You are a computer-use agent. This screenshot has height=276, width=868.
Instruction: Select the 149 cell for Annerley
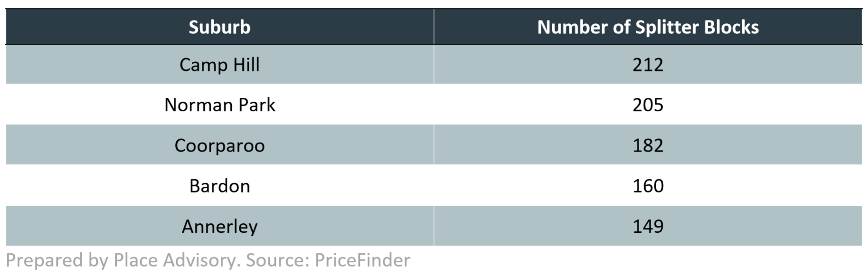coord(648,226)
